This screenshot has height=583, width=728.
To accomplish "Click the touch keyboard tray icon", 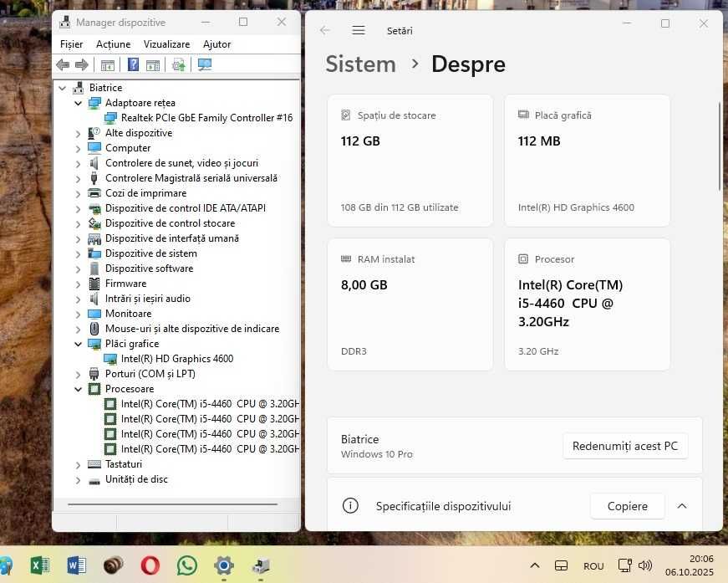I will [x=562, y=565].
